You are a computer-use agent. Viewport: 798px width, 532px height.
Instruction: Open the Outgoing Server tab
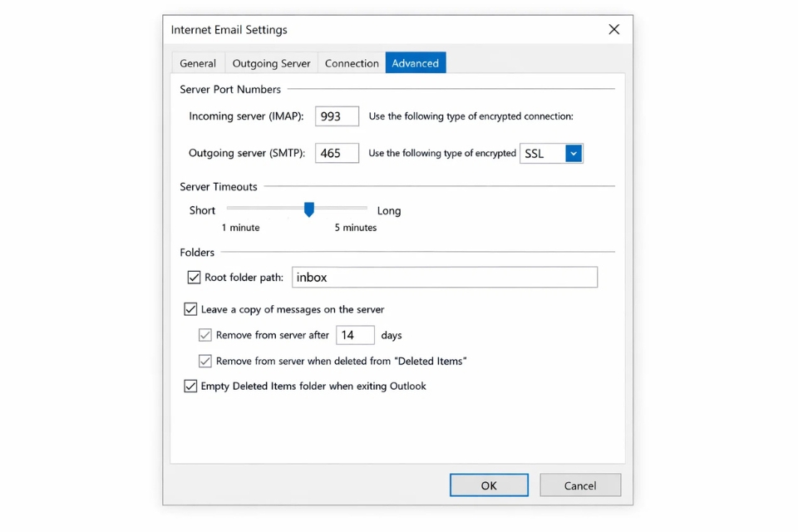271,62
